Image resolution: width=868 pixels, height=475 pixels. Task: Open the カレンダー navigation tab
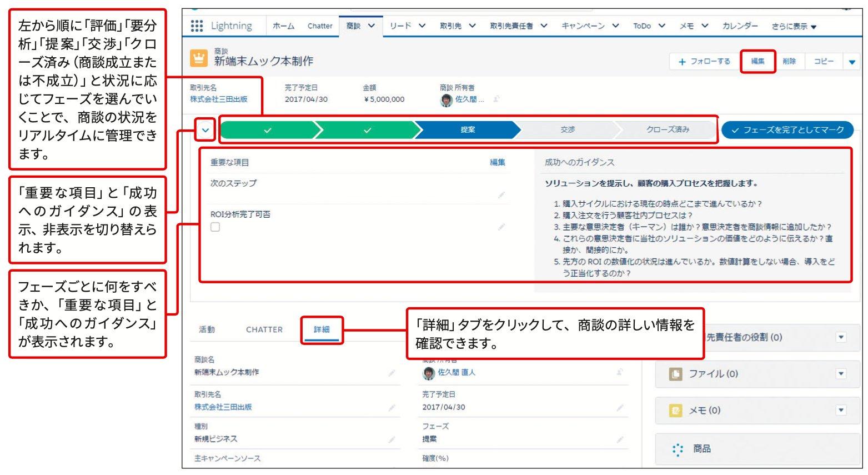click(x=740, y=26)
